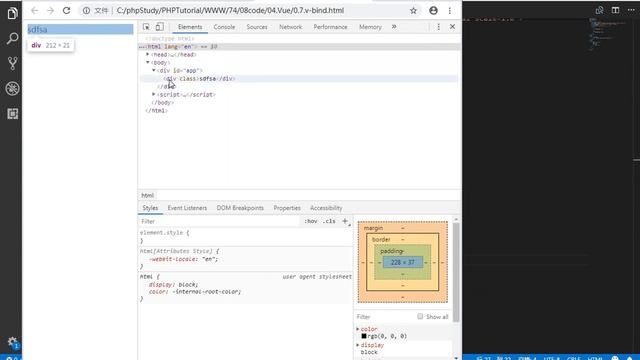Open the Source Control icon
Screen dimensions: 640x360
[x=12, y=63]
